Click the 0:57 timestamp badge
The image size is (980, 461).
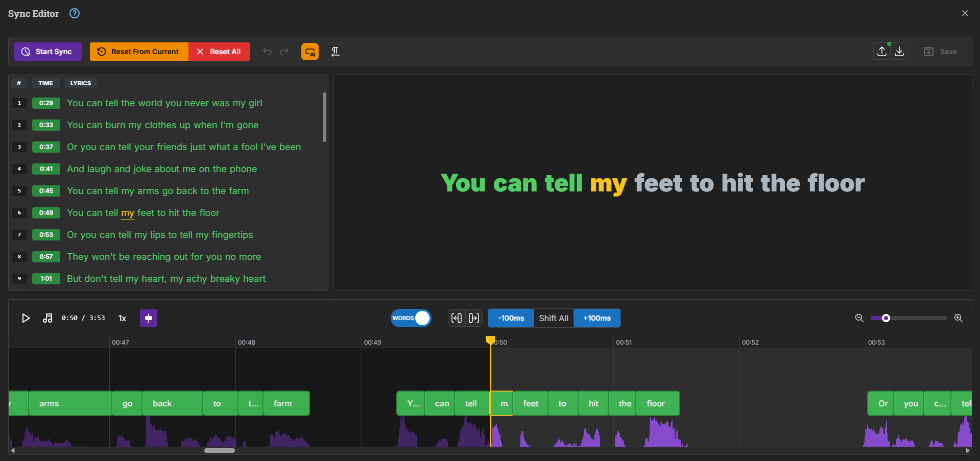pyautogui.click(x=46, y=257)
